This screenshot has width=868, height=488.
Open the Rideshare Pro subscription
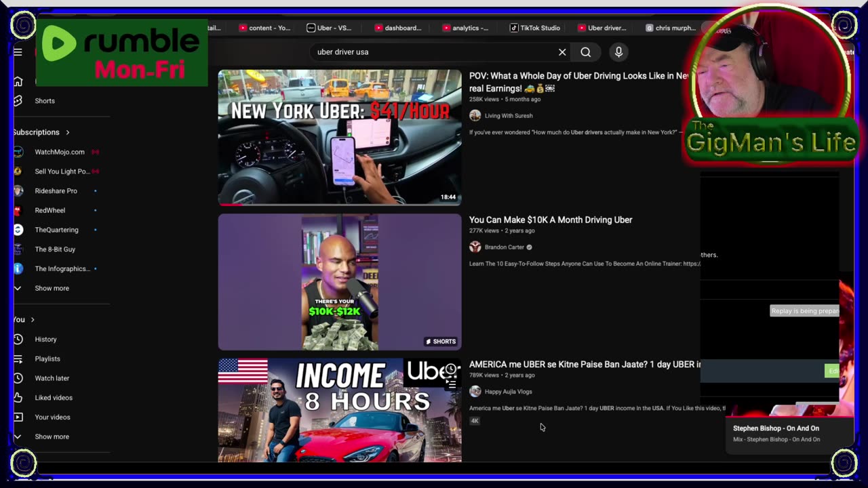[56, 191]
